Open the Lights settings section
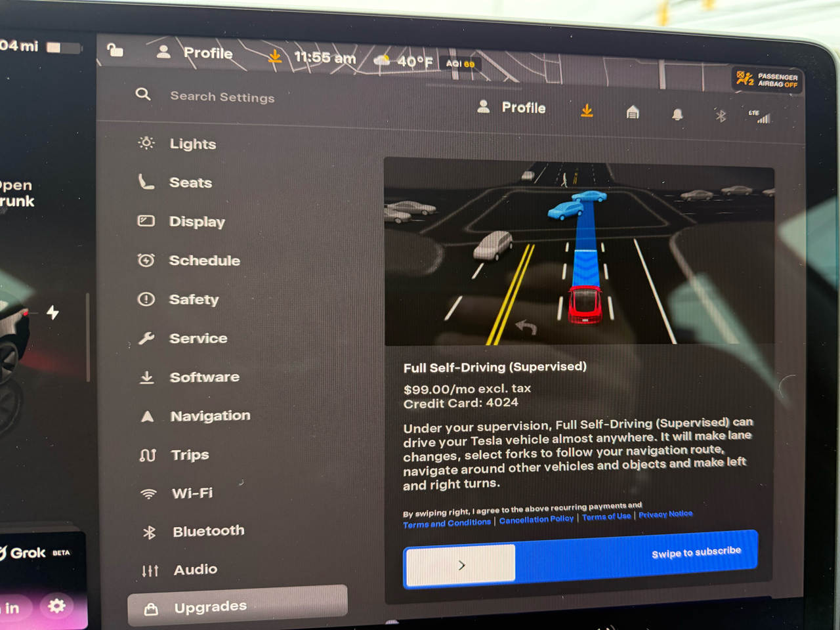 click(193, 144)
